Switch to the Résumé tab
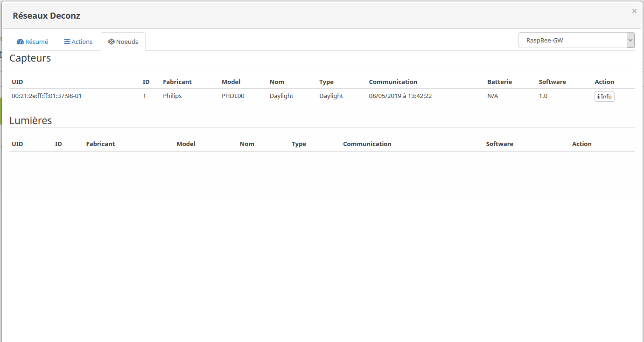This screenshot has height=342, width=644. tap(32, 42)
